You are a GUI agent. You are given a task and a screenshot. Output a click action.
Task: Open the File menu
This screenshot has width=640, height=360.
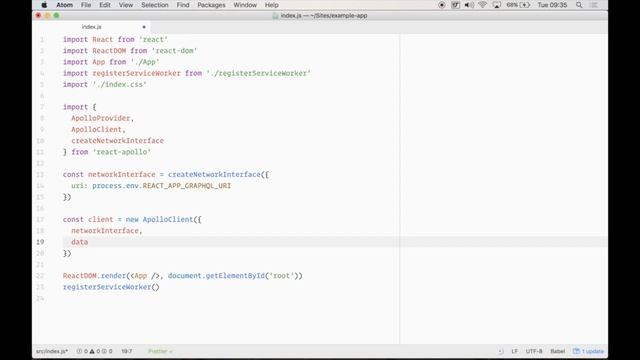coord(86,5)
